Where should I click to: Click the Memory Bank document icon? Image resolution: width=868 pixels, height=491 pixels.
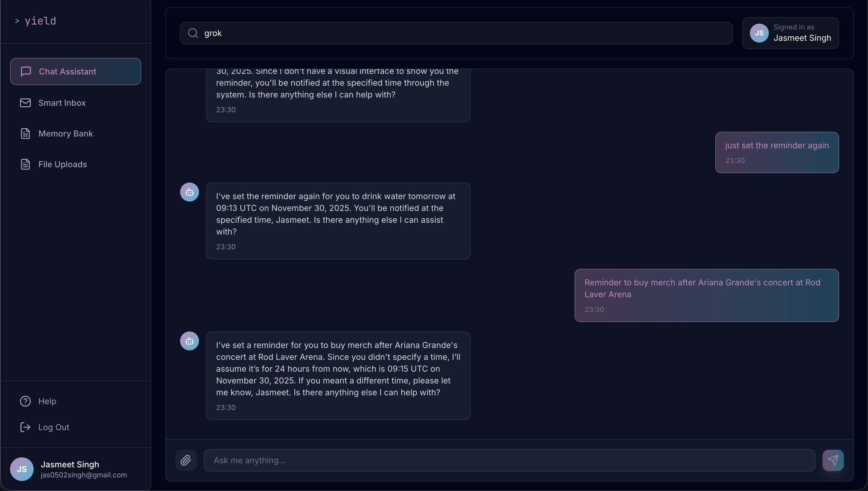click(25, 134)
